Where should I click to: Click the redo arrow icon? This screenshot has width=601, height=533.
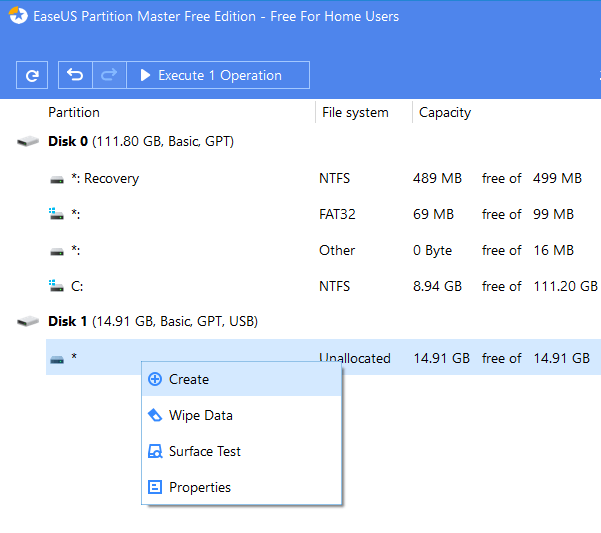click(x=109, y=75)
